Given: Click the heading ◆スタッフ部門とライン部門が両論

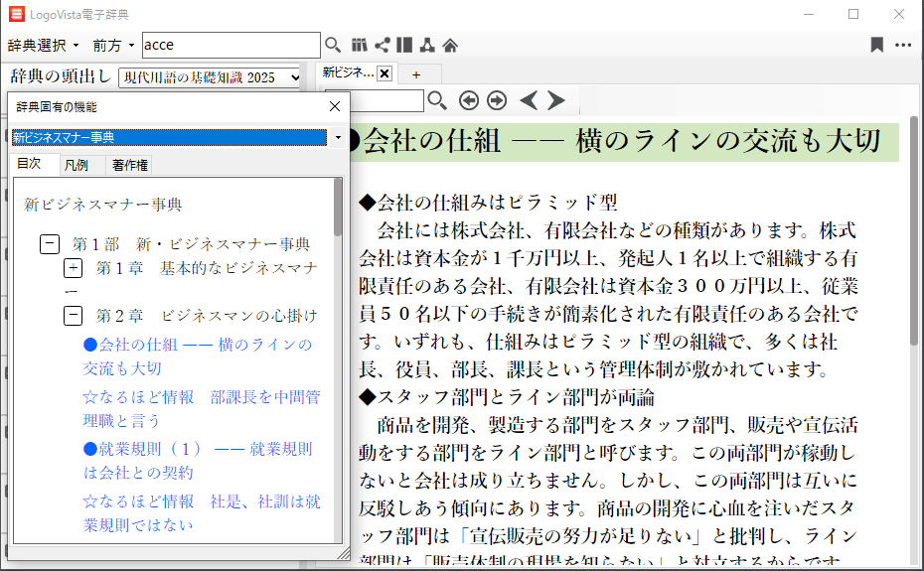Looking at the screenshot, I should coord(506,397).
